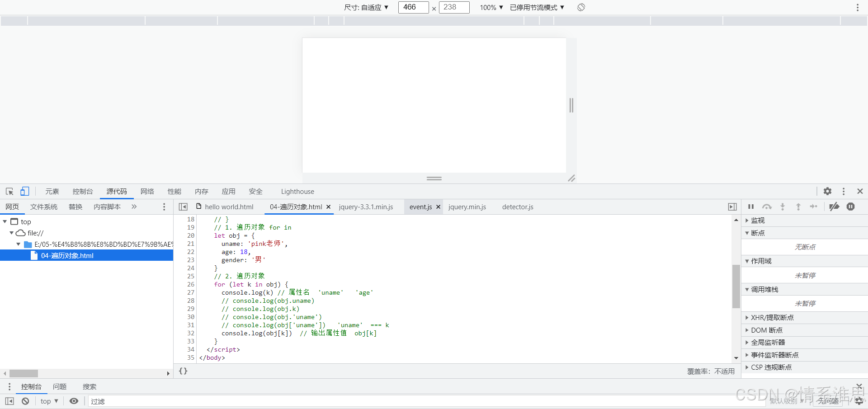Click the step button
Viewport: 868px width, 409px height.
tap(814, 207)
